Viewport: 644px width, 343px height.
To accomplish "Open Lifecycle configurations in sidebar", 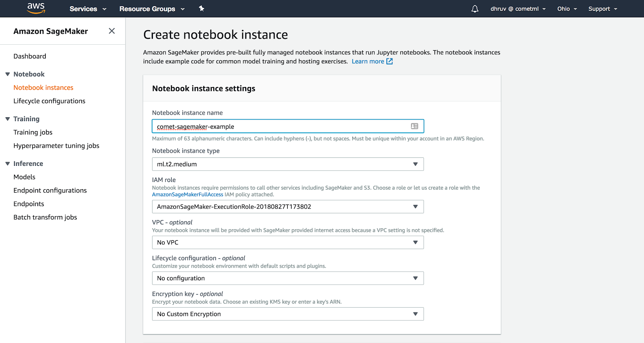I will point(50,101).
